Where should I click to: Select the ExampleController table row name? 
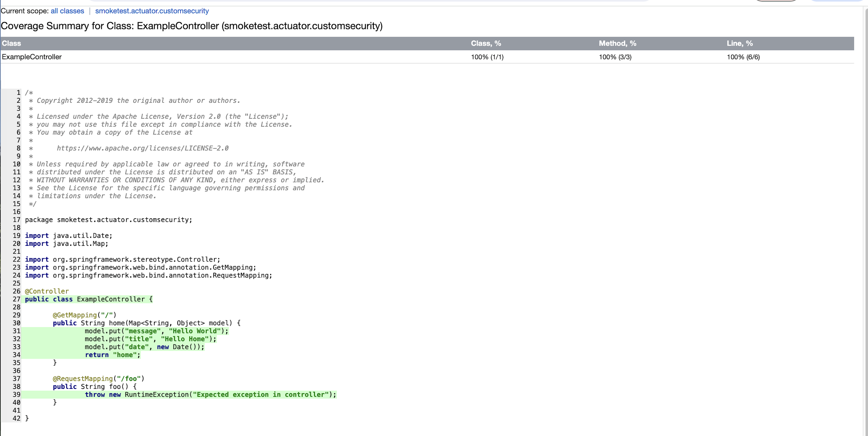pos(32,57)
